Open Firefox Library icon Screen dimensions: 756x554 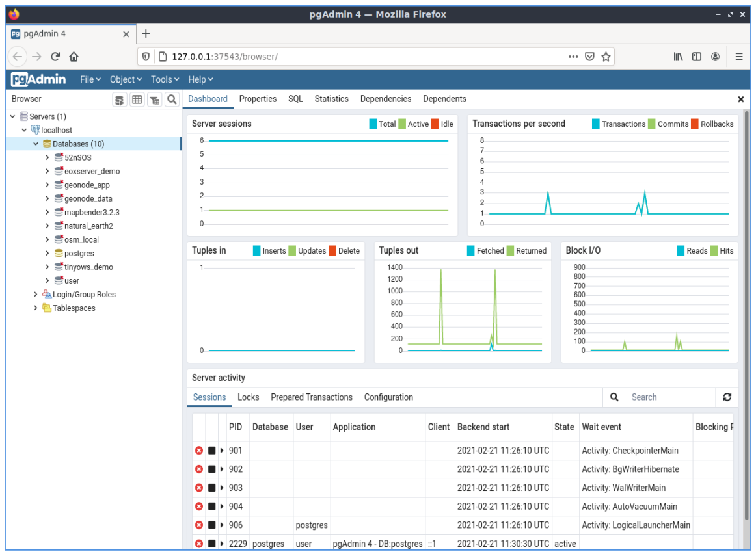tap(678, 57)
